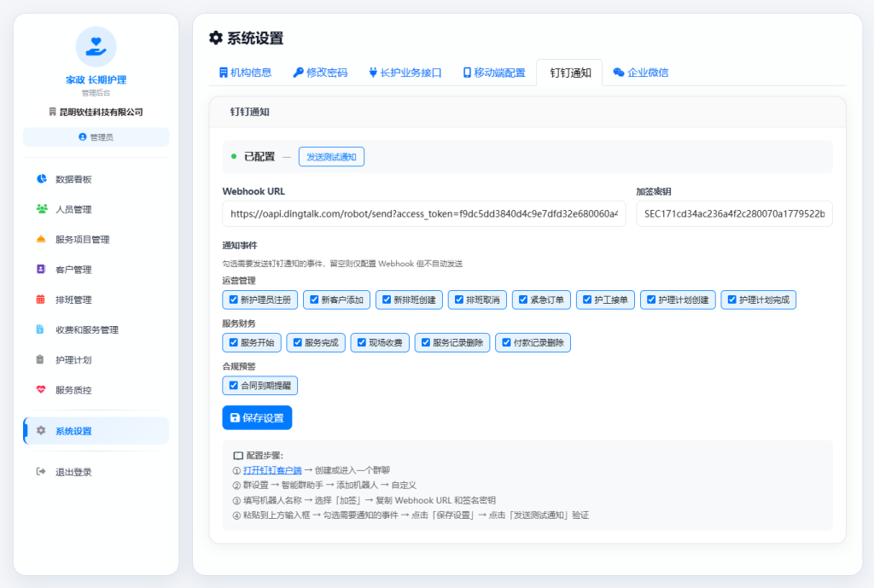Open 人员管理 in sidebar
874x588 pixels.
pyautogui.click(x=96, y=209)
